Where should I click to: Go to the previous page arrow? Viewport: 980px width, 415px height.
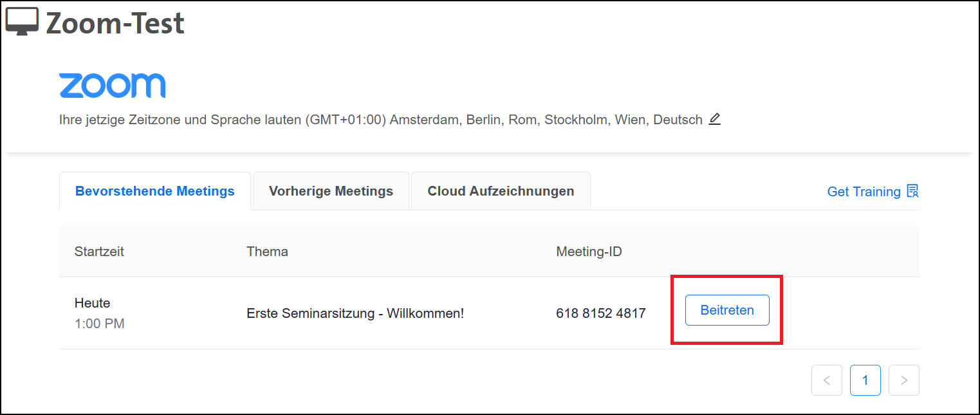pos(826,380)
